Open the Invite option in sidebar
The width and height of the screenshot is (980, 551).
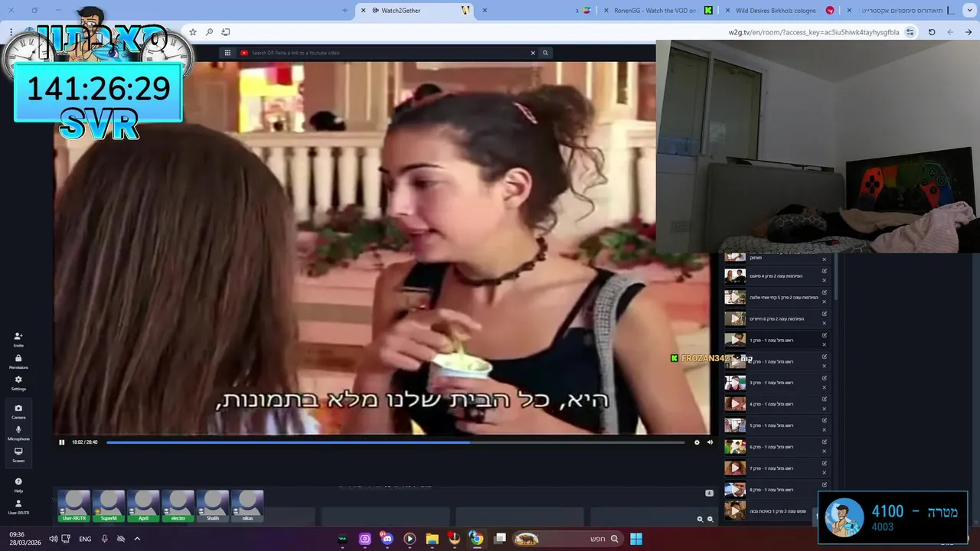(18, 339)
